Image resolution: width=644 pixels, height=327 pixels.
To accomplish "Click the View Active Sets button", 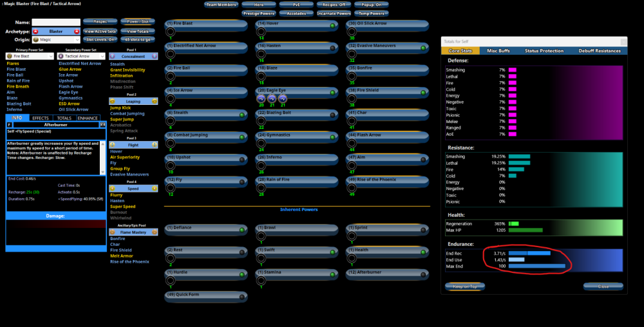I will (99, 31).
